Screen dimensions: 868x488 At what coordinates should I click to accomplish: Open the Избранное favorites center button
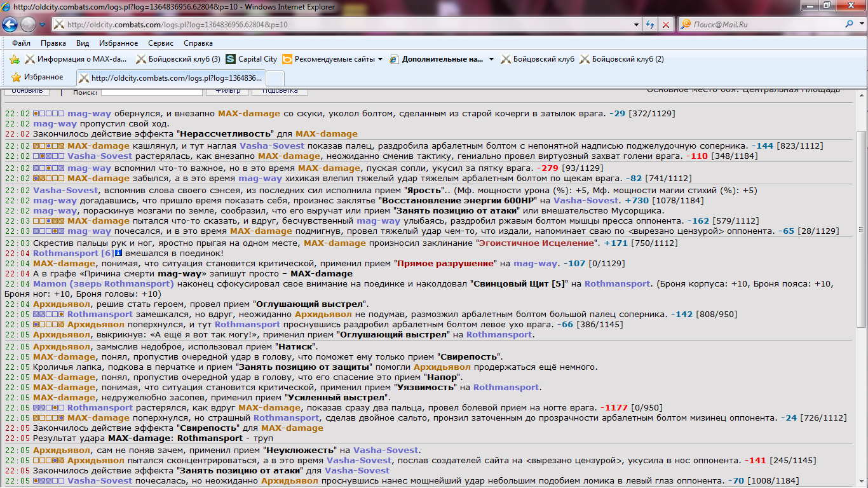[37, 77]
